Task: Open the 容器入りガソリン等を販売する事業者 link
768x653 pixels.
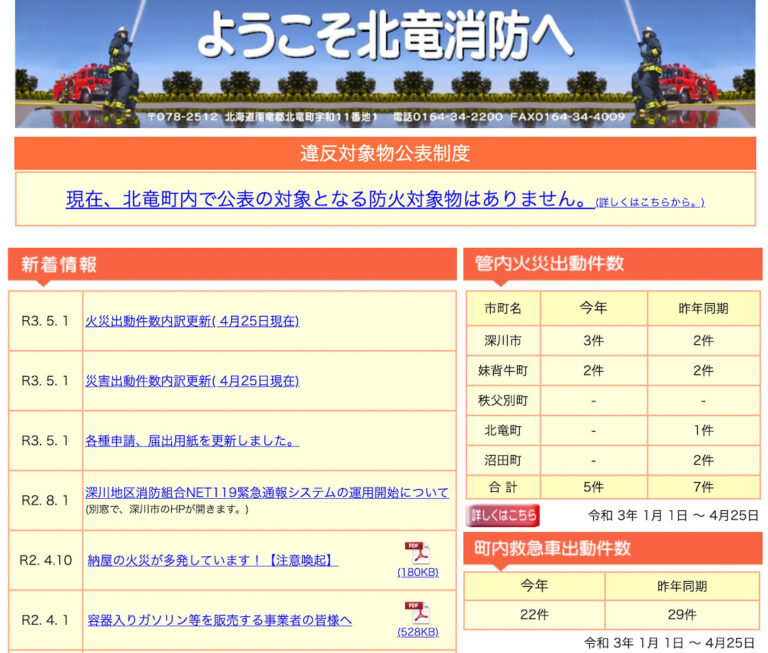Action: (219, 620)
